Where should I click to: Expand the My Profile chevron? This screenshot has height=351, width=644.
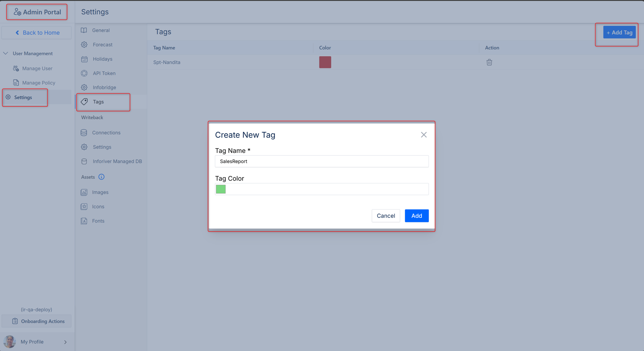(65, 342)
